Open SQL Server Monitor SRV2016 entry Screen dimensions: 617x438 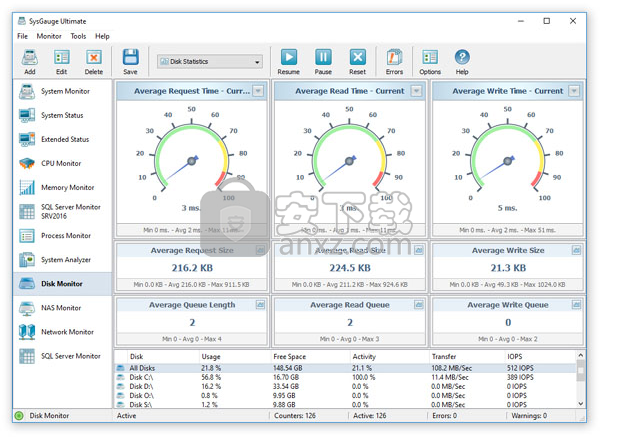(x=62, y=211)
